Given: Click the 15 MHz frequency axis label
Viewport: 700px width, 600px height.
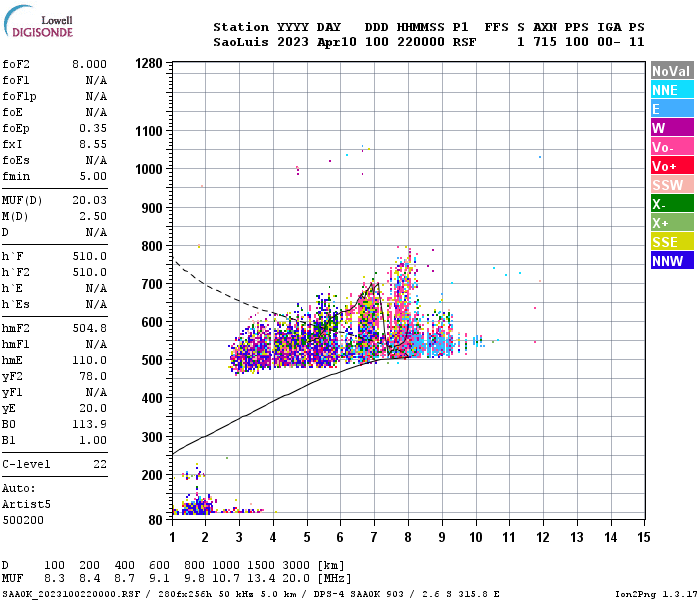Looking at the screenshot, I should [x=644, y=537].
